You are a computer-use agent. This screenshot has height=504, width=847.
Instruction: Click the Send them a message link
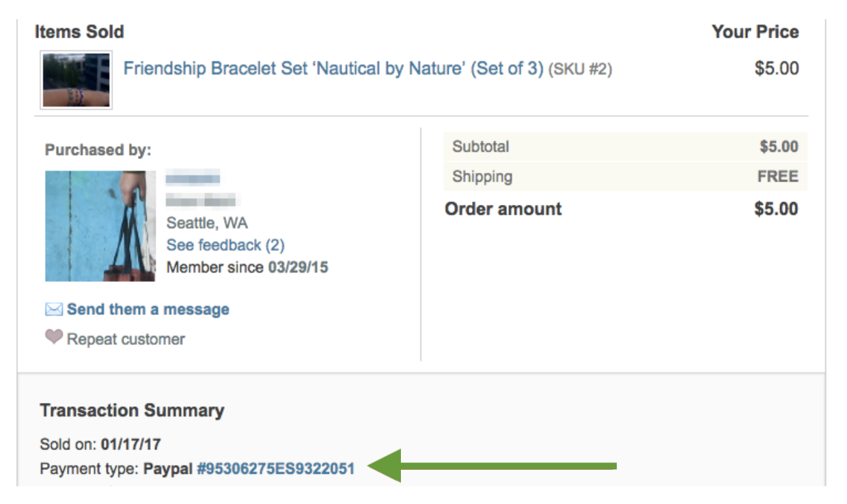click(x=148, y=309)
